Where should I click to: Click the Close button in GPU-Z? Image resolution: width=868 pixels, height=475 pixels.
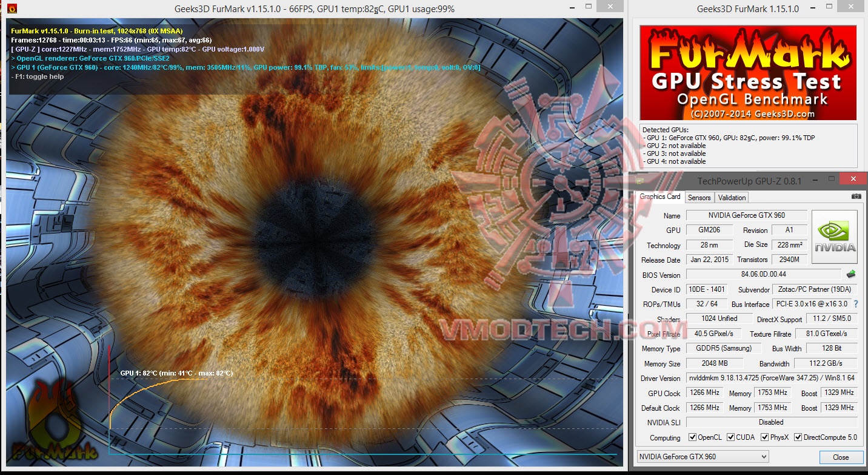tap(841, 457)
